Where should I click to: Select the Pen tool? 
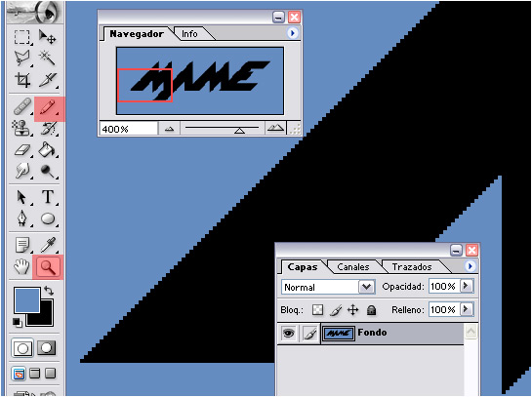tap(22, 218)
